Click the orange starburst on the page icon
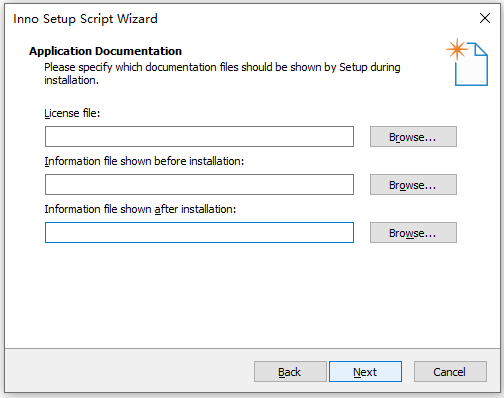The height and width of the screenshot is (398, 504). coord(457,49)
